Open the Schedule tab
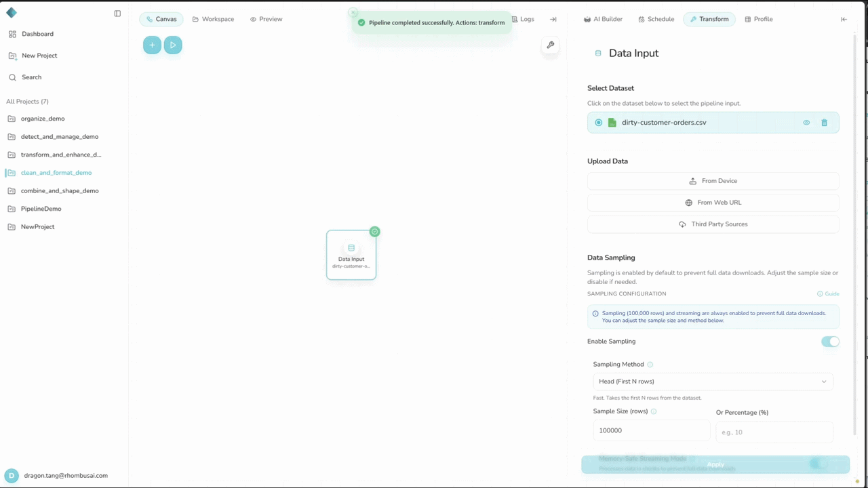Screen dimensions: 868x488 point(656,19)
